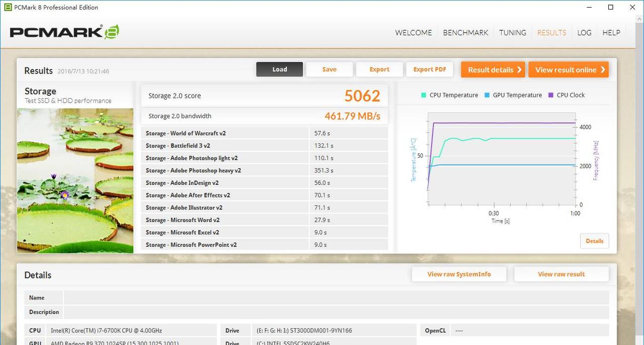The image size is (644, 345).
Task: Click the Export button
Action: coord(379,70)
